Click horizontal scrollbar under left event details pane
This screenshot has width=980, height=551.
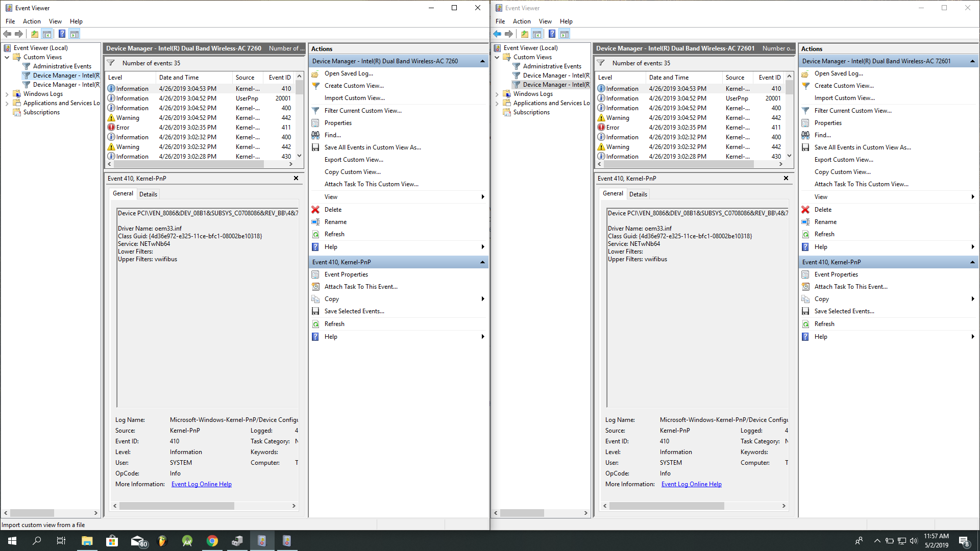click(204, 506)
